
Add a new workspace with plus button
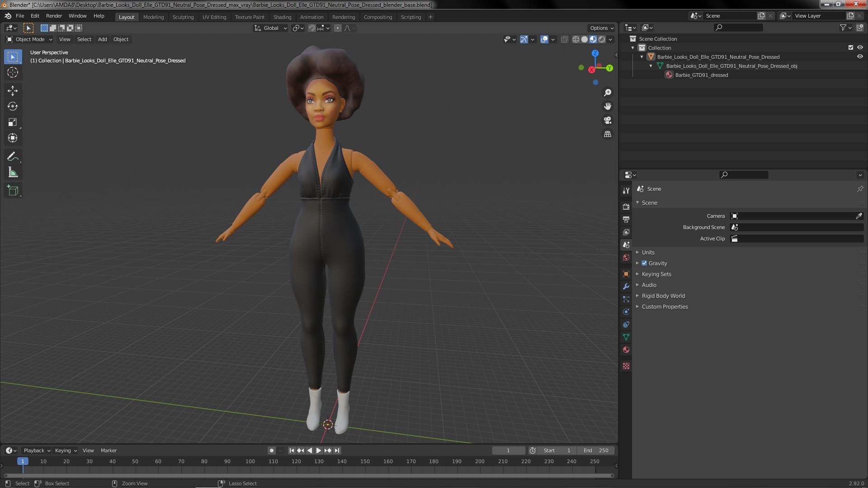pyautogui.click(x=430, y=17)
